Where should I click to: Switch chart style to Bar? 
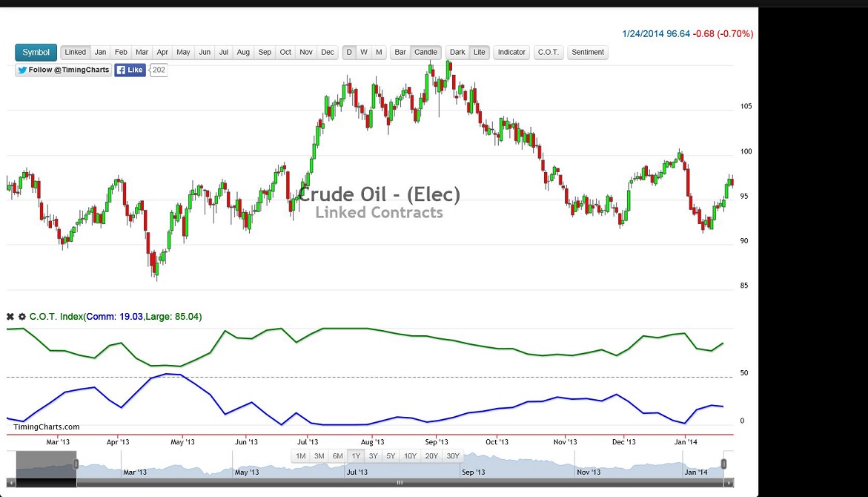(400, 52)
